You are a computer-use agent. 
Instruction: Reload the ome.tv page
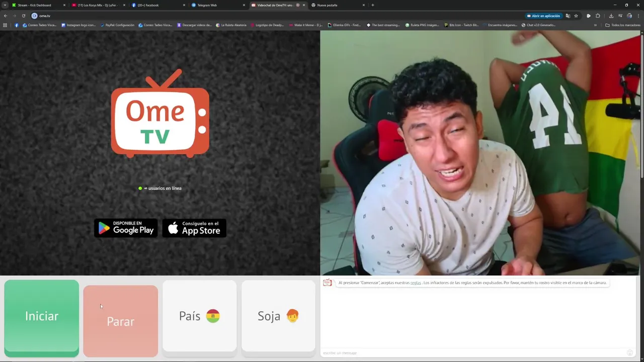pos(23,16)
